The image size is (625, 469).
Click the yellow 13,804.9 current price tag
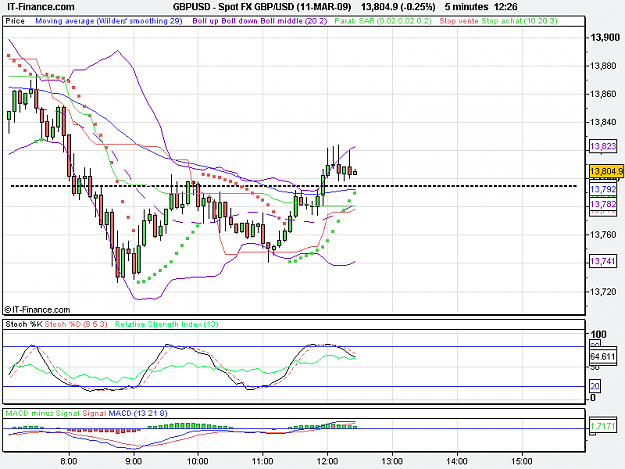click(x=606, y=171)
